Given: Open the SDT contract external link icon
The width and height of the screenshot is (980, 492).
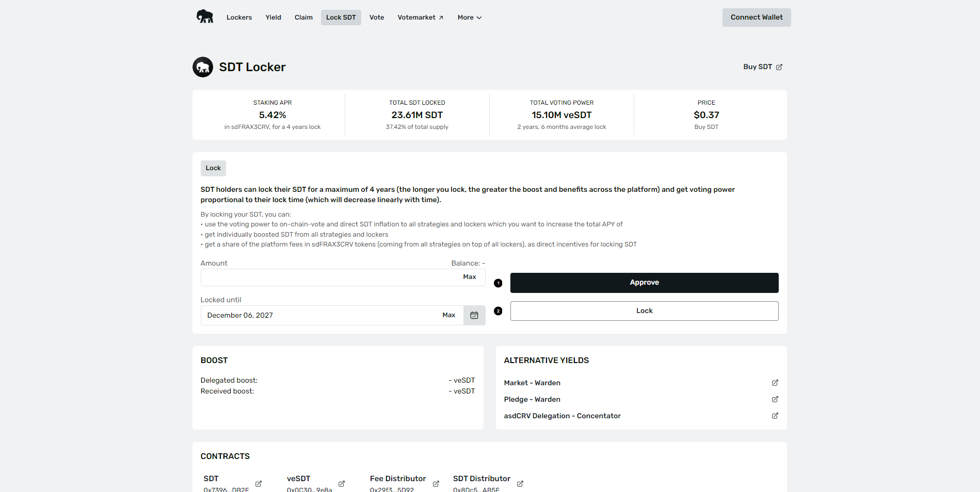Looking at the screenshot, I should pyautogui.click(x=259, y=484).
